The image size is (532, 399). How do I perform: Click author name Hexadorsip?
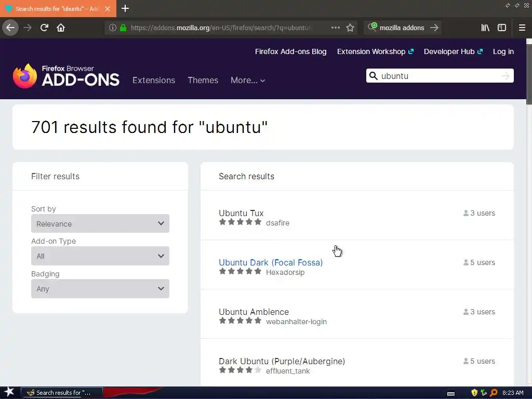(x=285, y=272)
